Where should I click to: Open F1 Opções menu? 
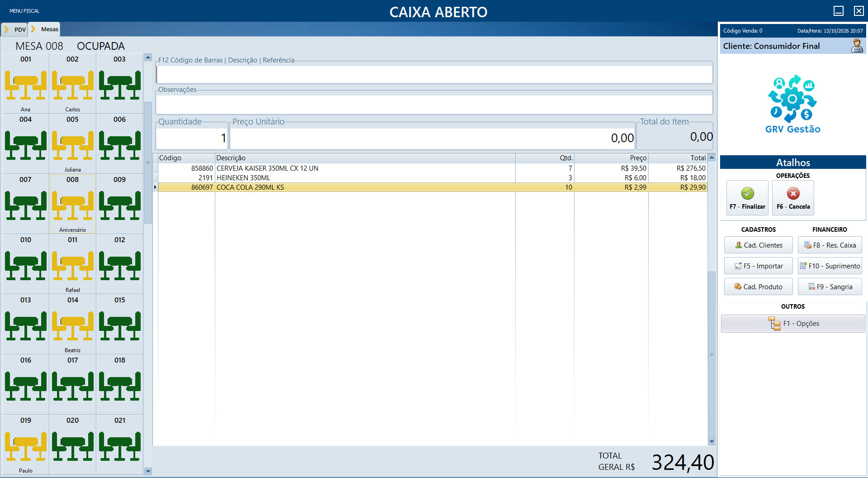point(793,324)
